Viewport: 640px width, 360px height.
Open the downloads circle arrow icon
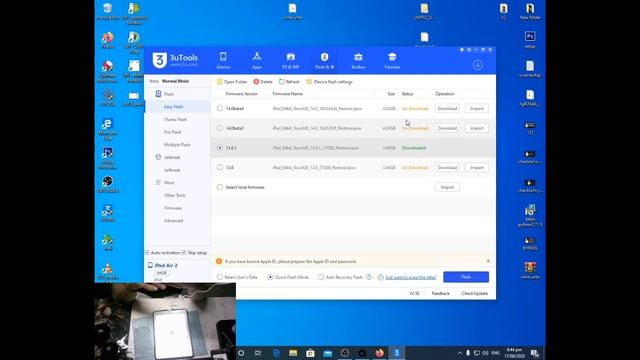(478, 65)
